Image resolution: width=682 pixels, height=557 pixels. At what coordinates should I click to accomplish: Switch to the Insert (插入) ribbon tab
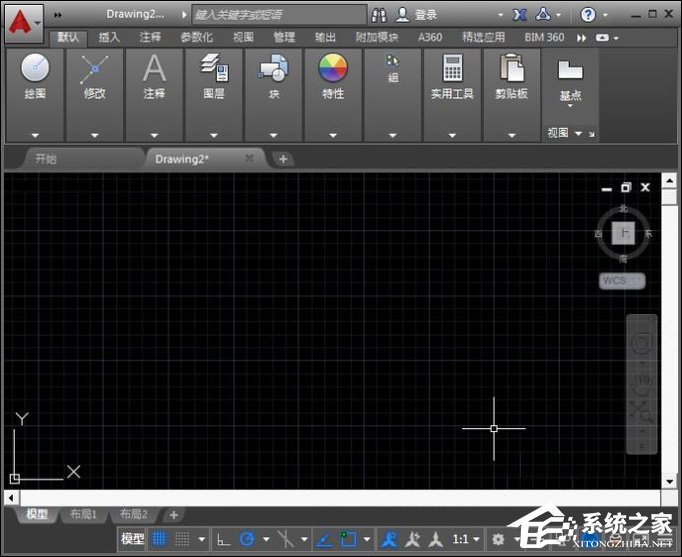[109, 37]
